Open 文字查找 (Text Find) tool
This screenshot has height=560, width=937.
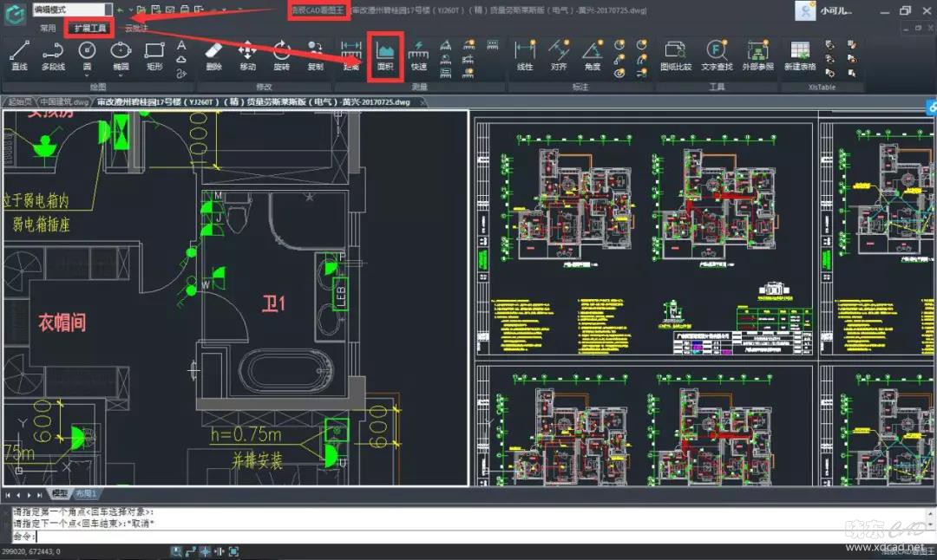tap(717, 55)
